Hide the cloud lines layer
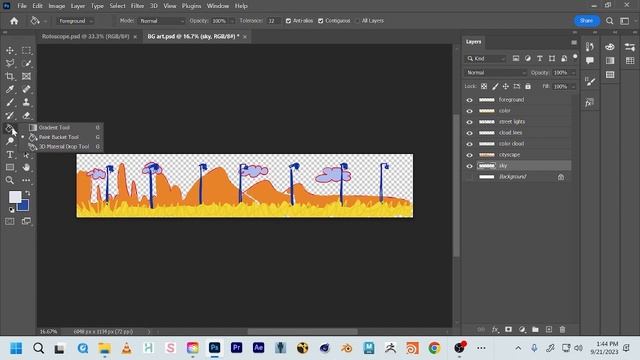 pos(469,133)
